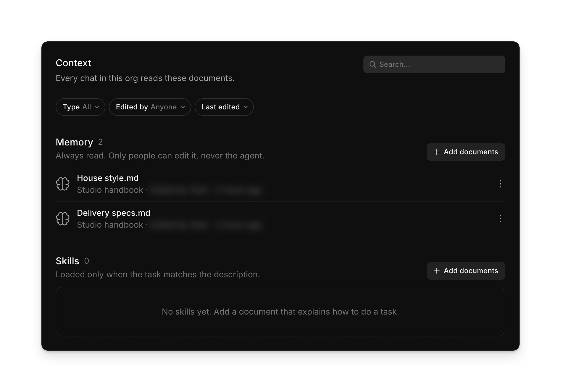Click the search magnifier icon

(373, 64)
